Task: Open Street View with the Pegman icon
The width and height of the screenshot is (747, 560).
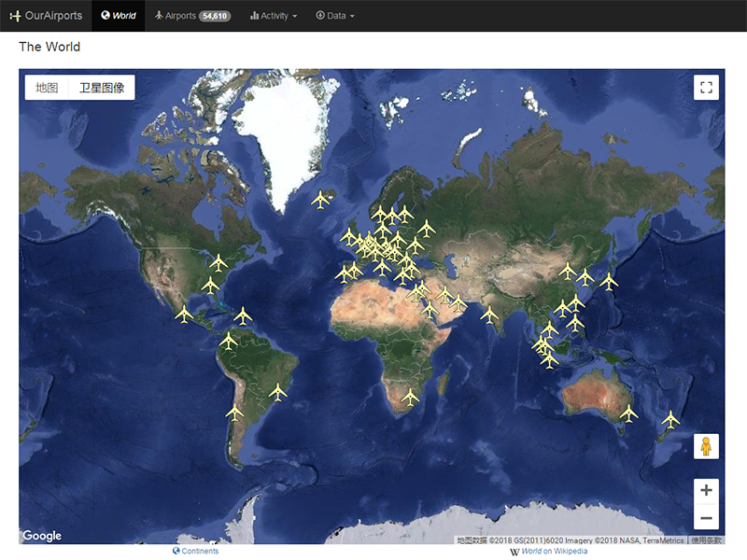Action: [707, 445]
